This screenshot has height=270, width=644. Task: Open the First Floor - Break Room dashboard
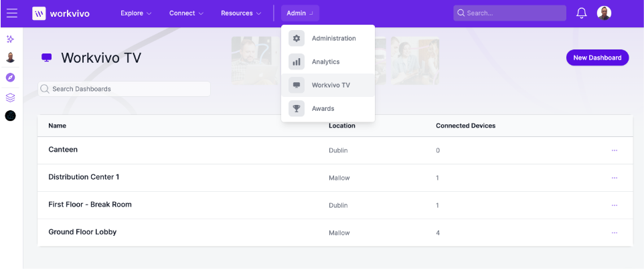tap(90, 205)
